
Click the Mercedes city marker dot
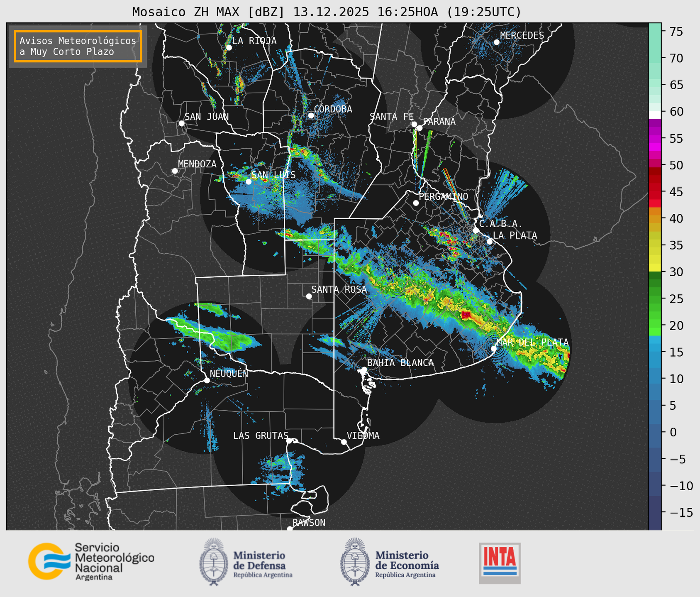[x=496, y=42]
